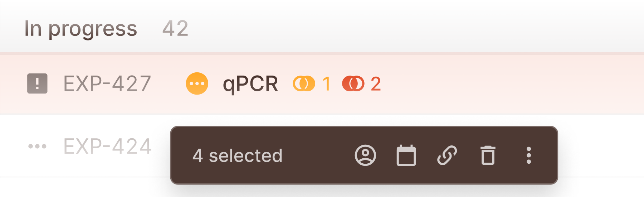Click the link icon in selection bar
Image resolution: width=644 pixels, height=197 pixels.
(447, 155)
